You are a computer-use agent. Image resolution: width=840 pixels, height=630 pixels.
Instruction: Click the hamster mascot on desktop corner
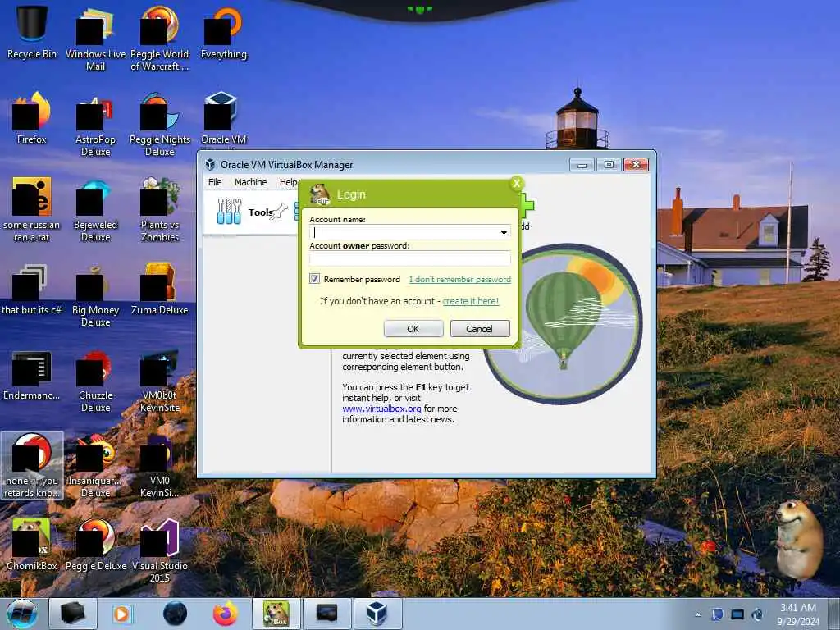point(799,538)
